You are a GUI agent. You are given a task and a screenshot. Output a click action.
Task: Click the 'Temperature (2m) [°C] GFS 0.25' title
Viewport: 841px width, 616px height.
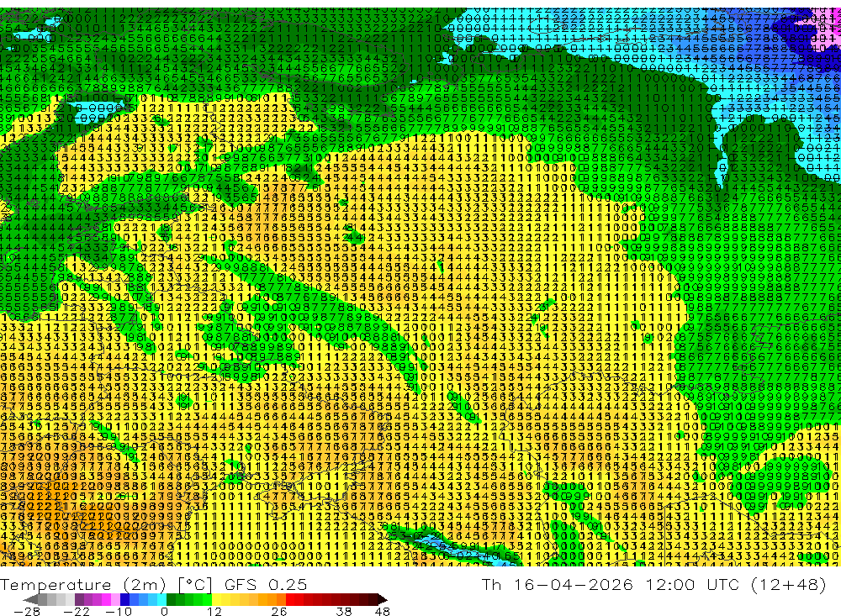click(x=153, y=584)
